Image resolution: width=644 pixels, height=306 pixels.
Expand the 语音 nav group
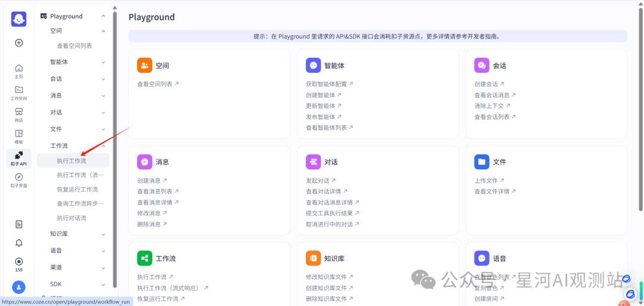104,251
